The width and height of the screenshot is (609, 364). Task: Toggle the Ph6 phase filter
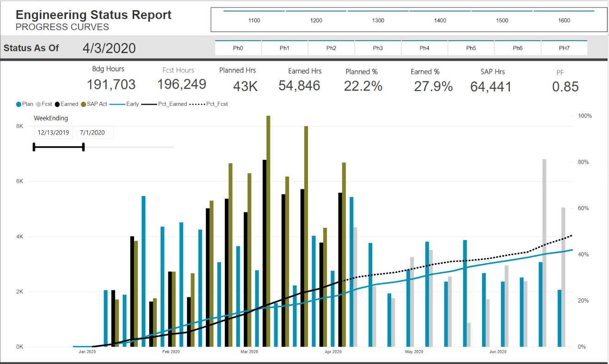tap(517, 47)
